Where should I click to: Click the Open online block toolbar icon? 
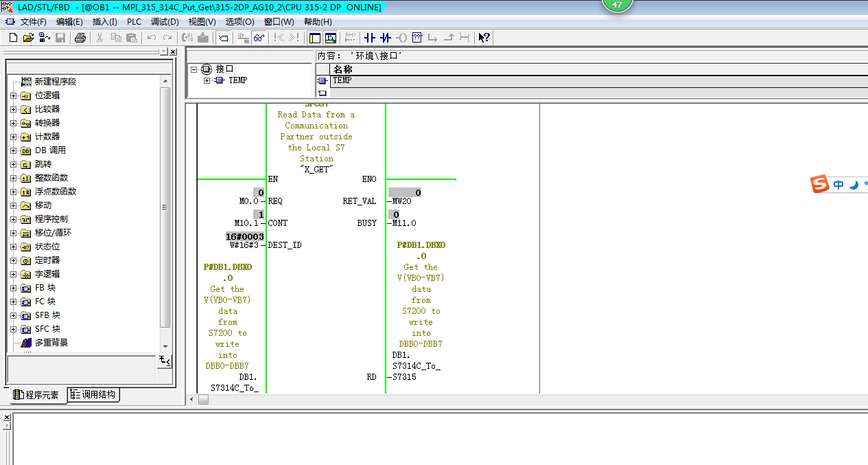click(44, 38)
